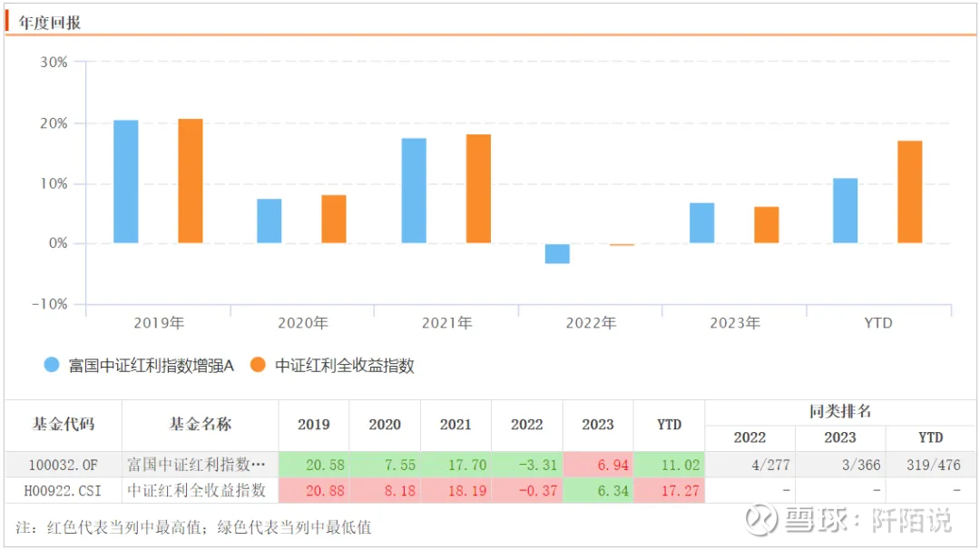Click the 基金名称 column header
The image size is (980, 550).
200,425
